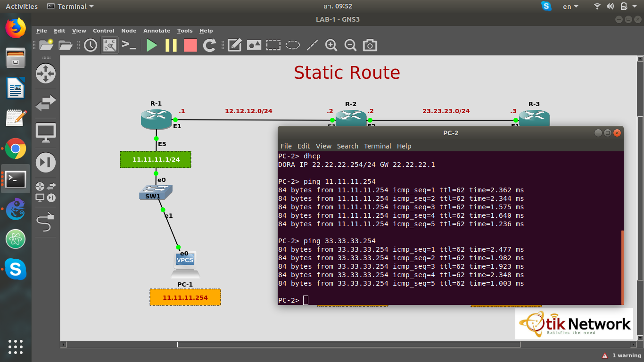The image size is (644, 362).
Task: Reload all nodes icon
Action: click(x=209, y=45)
